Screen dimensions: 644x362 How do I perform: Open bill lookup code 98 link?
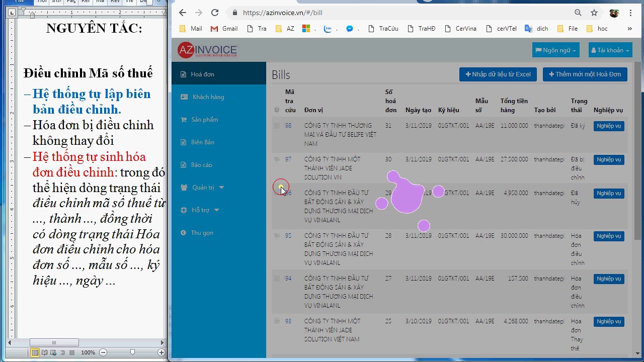click(x=288, y=125)
